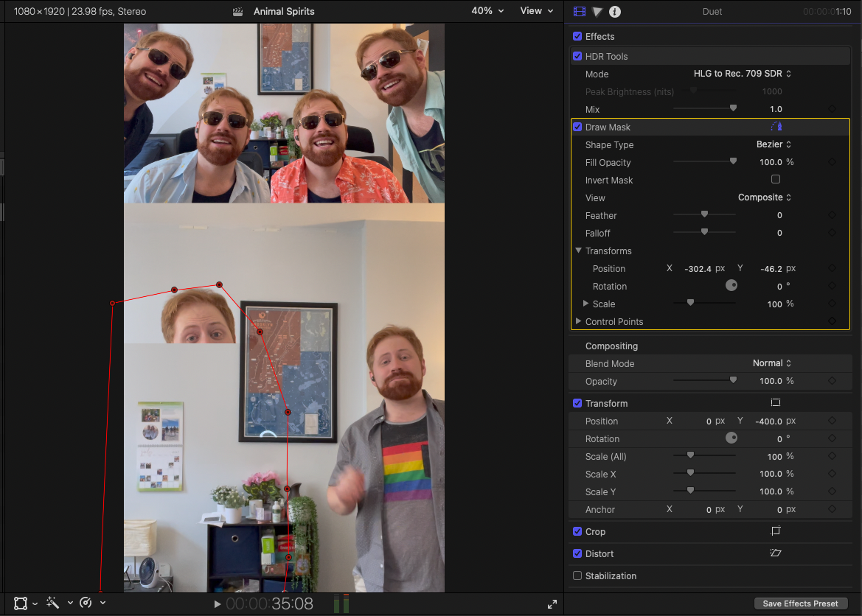Enable the Invert Mask checkbox
Screen dimensions: 862x616
point(775,180)
